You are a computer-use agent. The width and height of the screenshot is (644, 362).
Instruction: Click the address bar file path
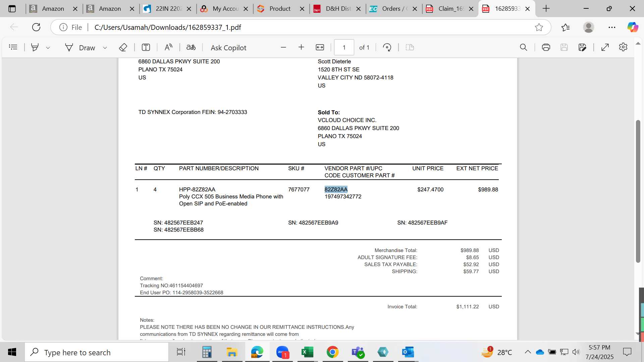pyautogui.click(x=168, y=27)
